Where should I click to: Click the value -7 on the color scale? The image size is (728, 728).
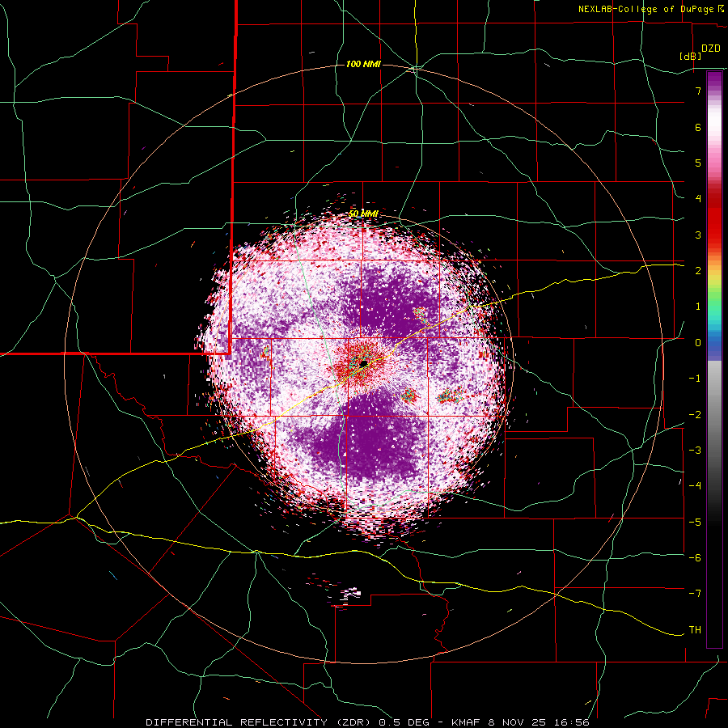coord(695,594)
